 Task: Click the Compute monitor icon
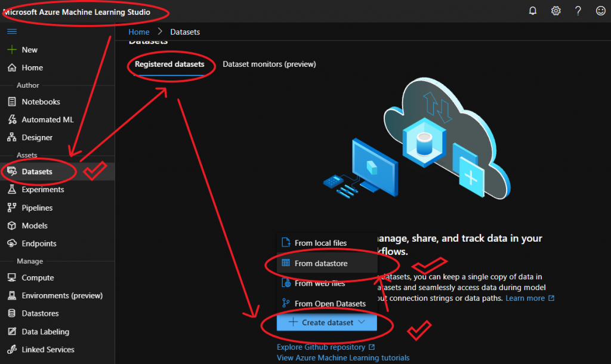12,277
